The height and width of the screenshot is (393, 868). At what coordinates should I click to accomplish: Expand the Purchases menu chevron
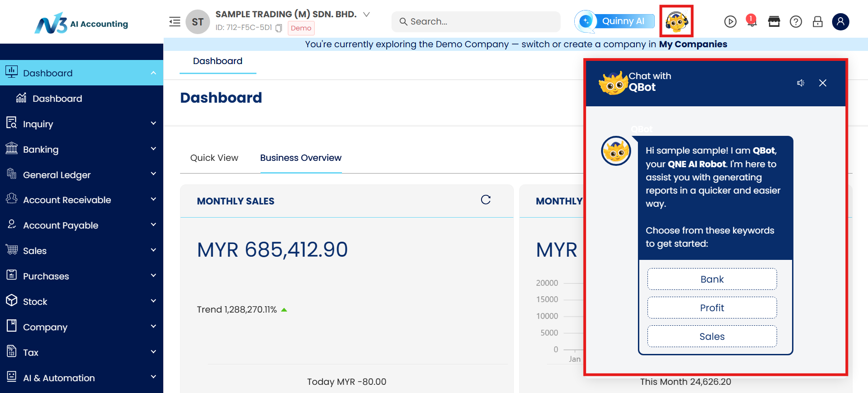click(x=153, y=276)
